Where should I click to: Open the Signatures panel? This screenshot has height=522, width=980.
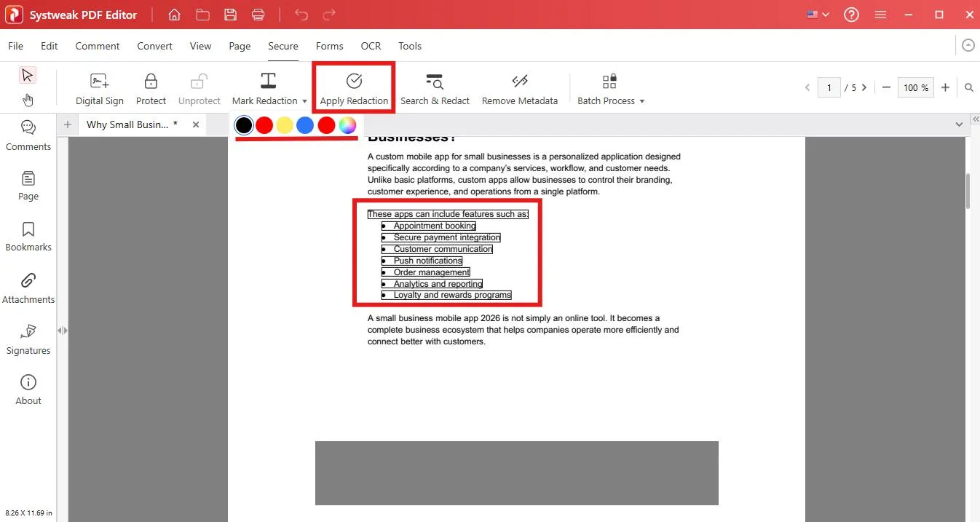(28, 339)
